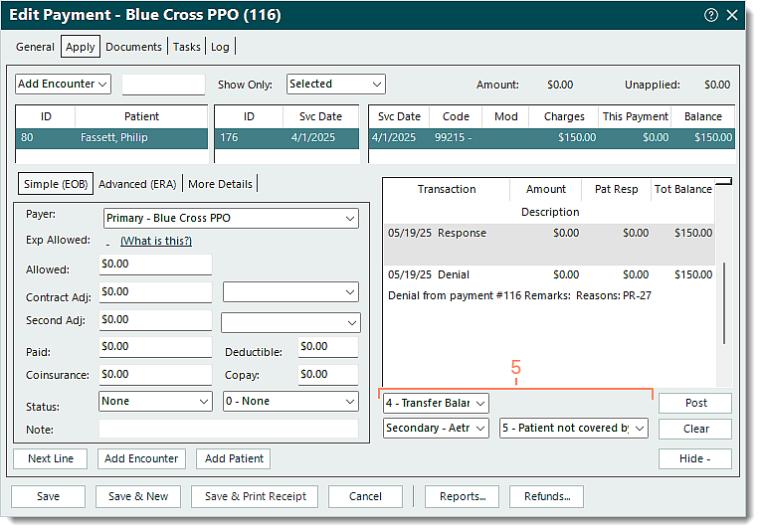Open the help question mark icon

click(x=710, y=15)
